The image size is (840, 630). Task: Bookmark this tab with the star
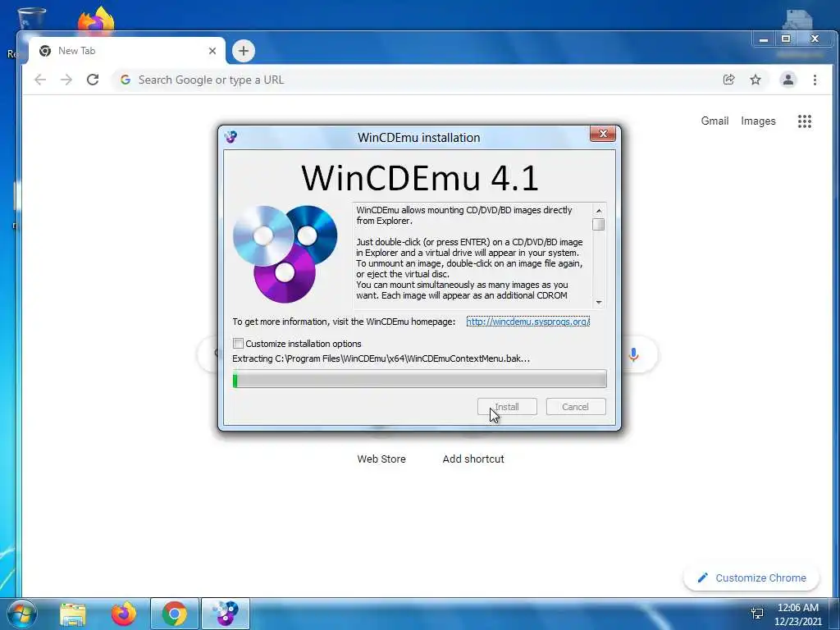click(x=756, y=80)
